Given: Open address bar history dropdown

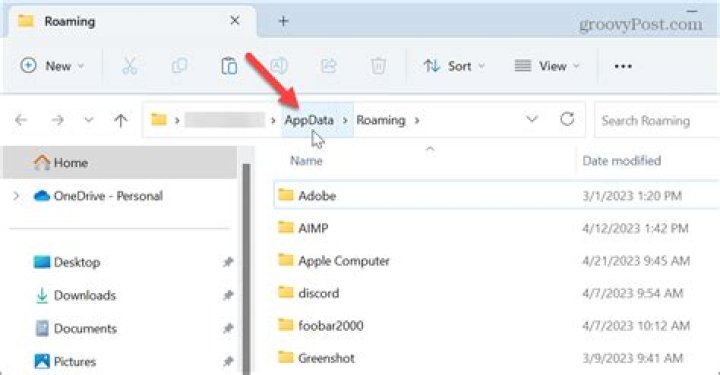Looking at the screenshot, I should pos(532,119).
